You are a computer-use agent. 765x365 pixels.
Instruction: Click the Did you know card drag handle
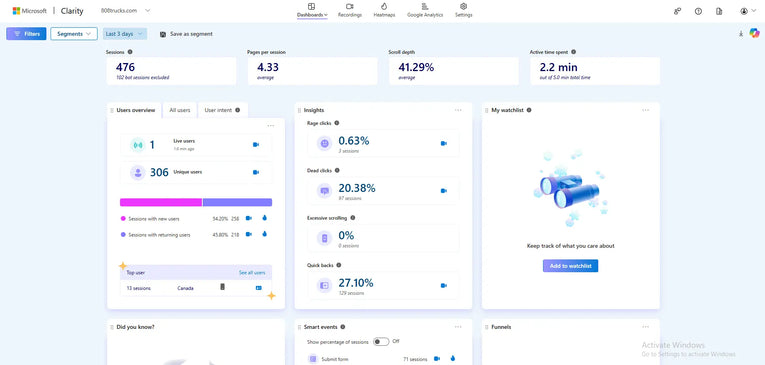coord(112,327)
